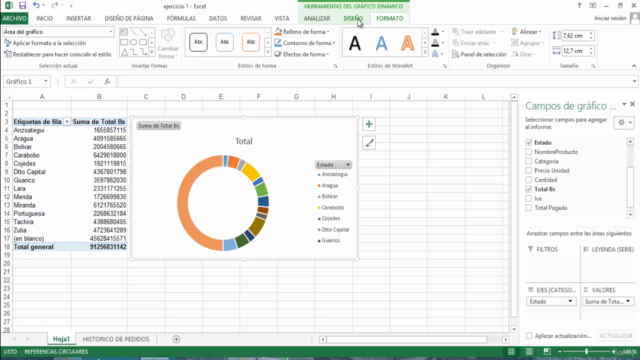Open the ARCHIVO tab
Screen dimensions: 640x360
pos(14,18)
